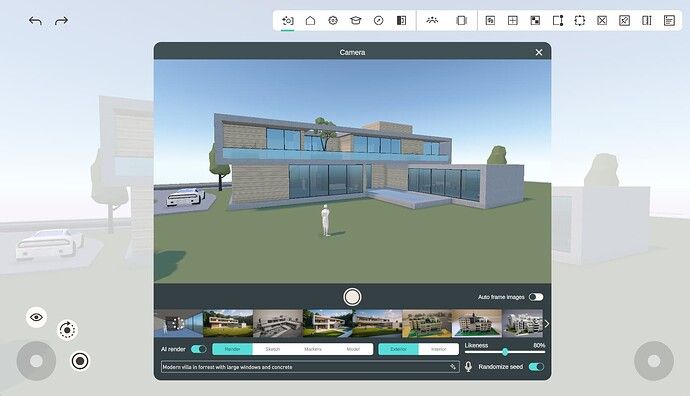Screen dimensions: 690x396
Task: Click the crossed-out square icon
Action: [602, 21]
